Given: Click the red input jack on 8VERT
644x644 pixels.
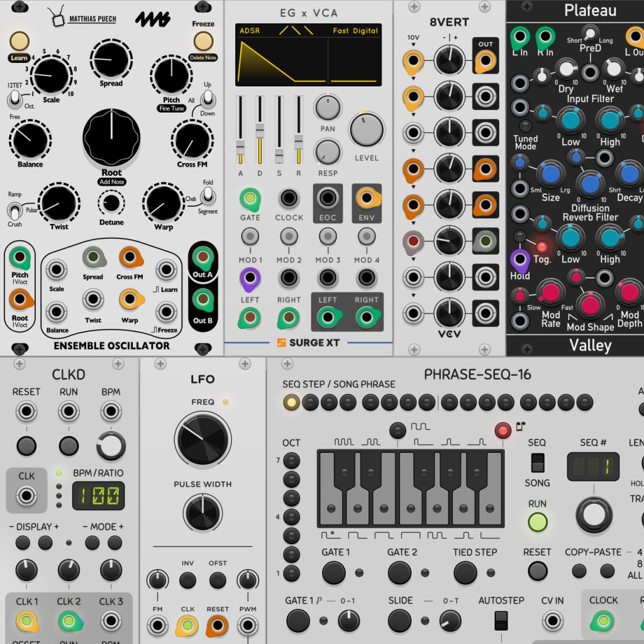Looking at the screenshot, I should click(413, 241).
